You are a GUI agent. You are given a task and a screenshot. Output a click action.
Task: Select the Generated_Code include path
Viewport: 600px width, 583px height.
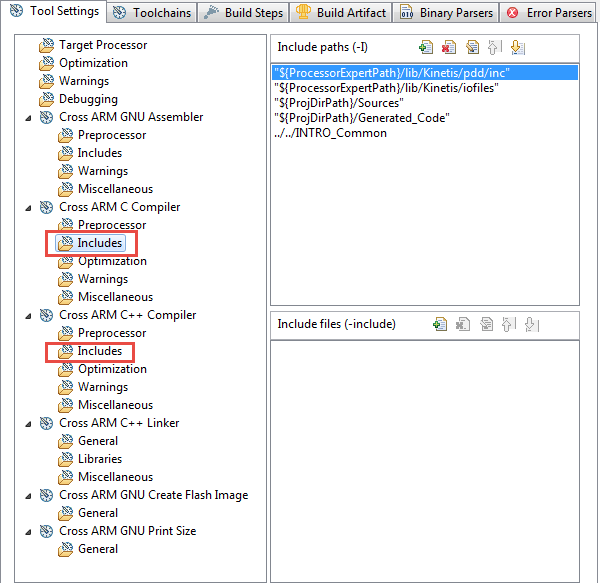click(x=425, y=118)
